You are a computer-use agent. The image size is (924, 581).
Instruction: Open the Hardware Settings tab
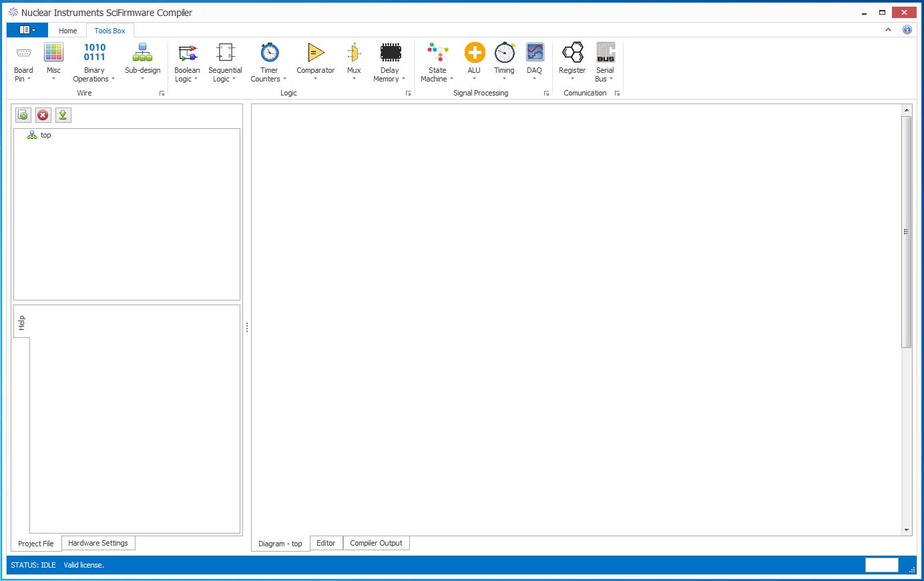click(x=98, y=543)
